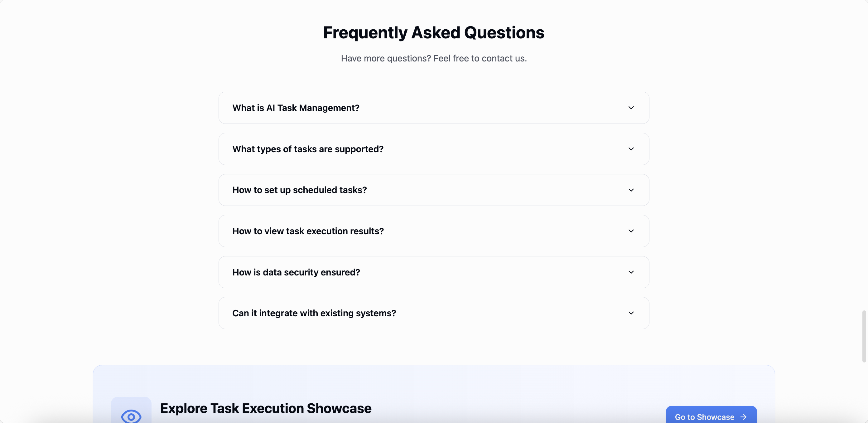868x423 pixels.
Task: Expand the 'What is AI Task Management?' FAQ entry
Action: point(434,108)
